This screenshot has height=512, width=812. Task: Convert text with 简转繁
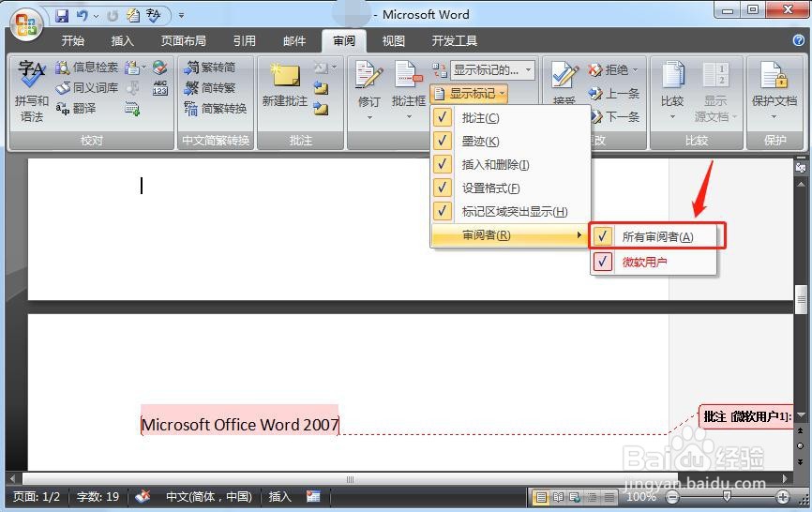[x=210, y=87]
